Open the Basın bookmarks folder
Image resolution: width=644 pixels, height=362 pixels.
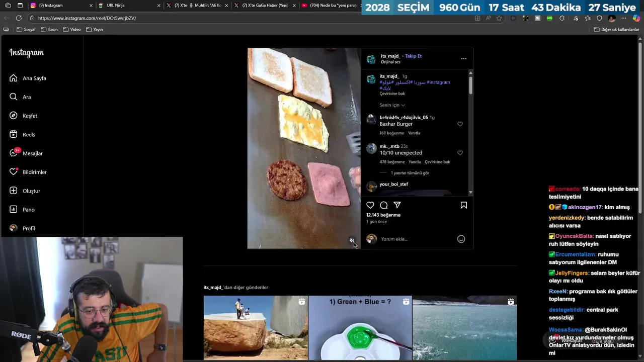point(49,30)
